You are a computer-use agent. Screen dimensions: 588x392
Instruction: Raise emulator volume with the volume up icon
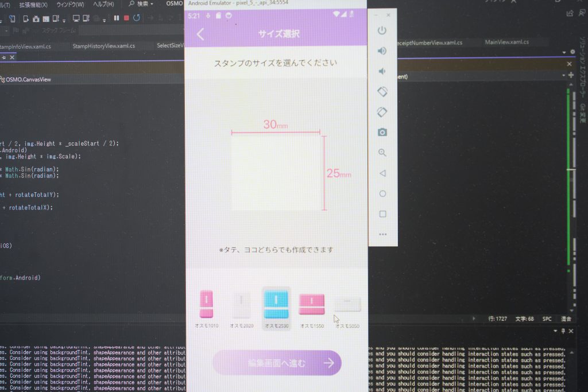point(382,51)
